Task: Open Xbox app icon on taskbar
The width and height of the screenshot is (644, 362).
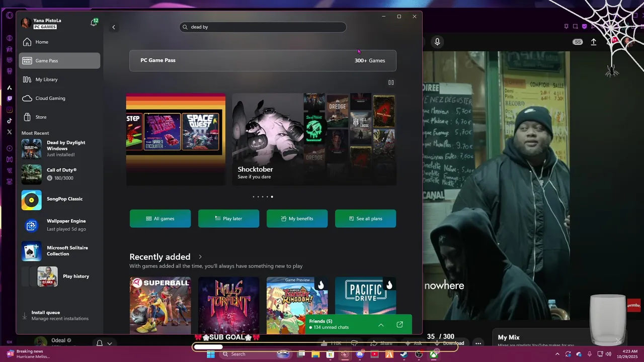Action: click(434, 354)
